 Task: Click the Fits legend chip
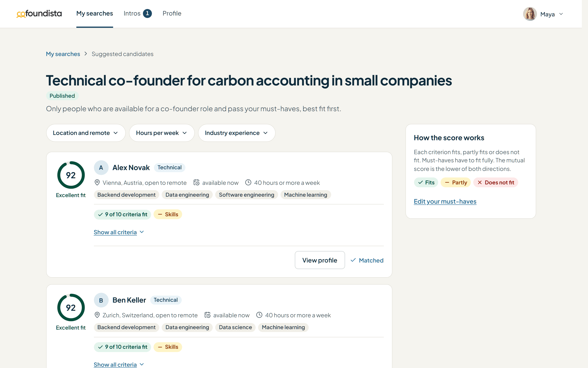[x=426, y=182]
